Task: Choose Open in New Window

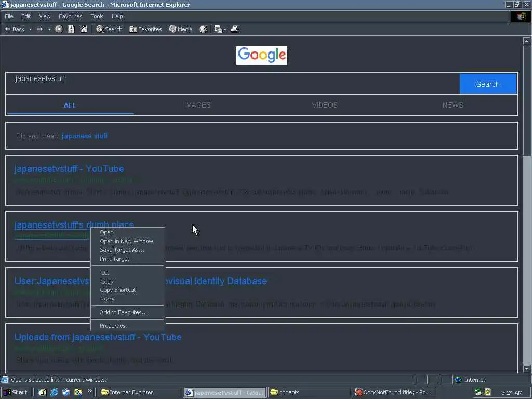Action: click(x=128, y=241)
